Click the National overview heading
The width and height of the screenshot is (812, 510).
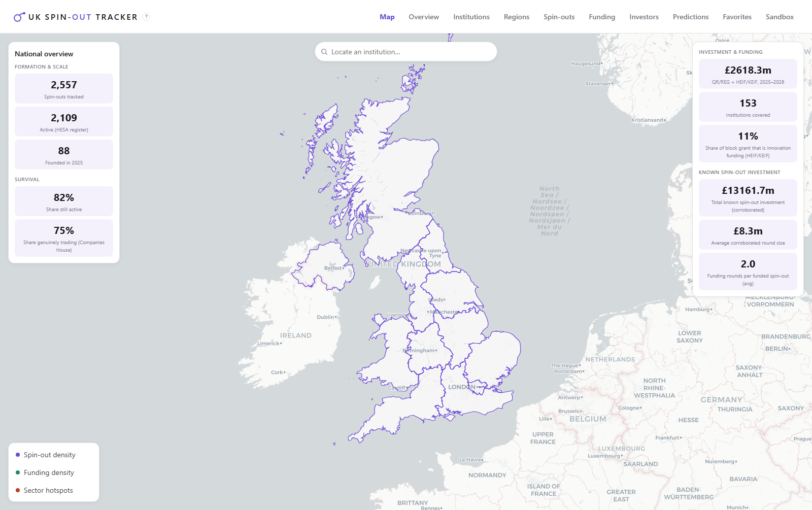(44, 54)
